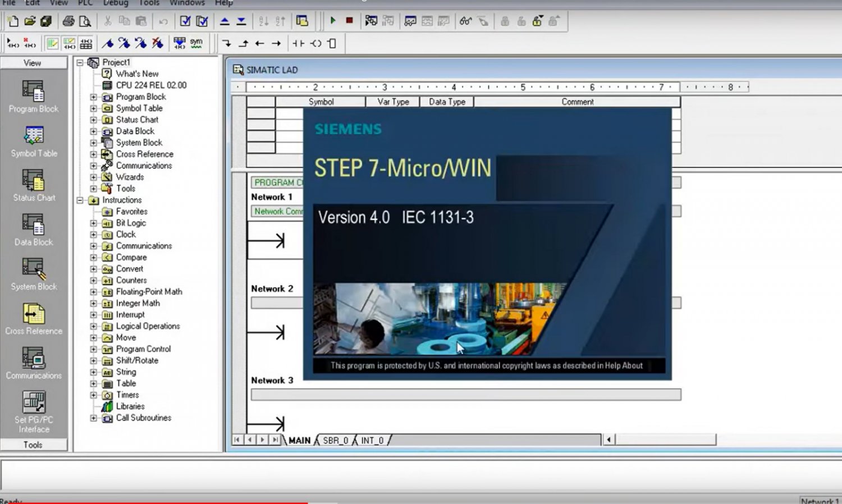The width and height of the screenshot is (842, 504).
Task: Click the Network 3 comment field
Action: click(466, 395)
